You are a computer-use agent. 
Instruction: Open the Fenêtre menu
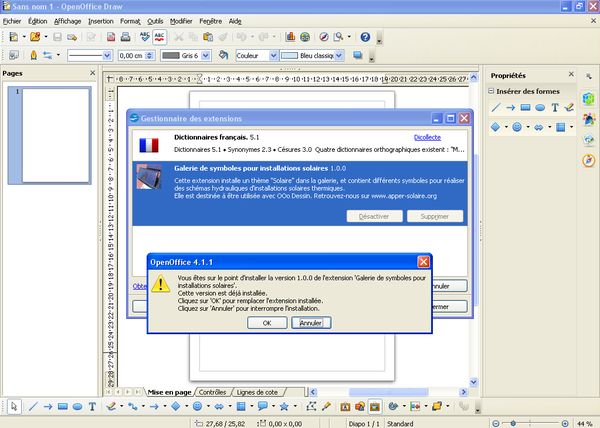pos(210,21)
